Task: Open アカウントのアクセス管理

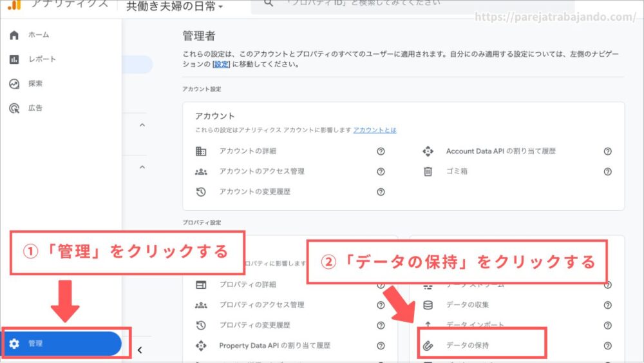Action: tap(261, 171)
